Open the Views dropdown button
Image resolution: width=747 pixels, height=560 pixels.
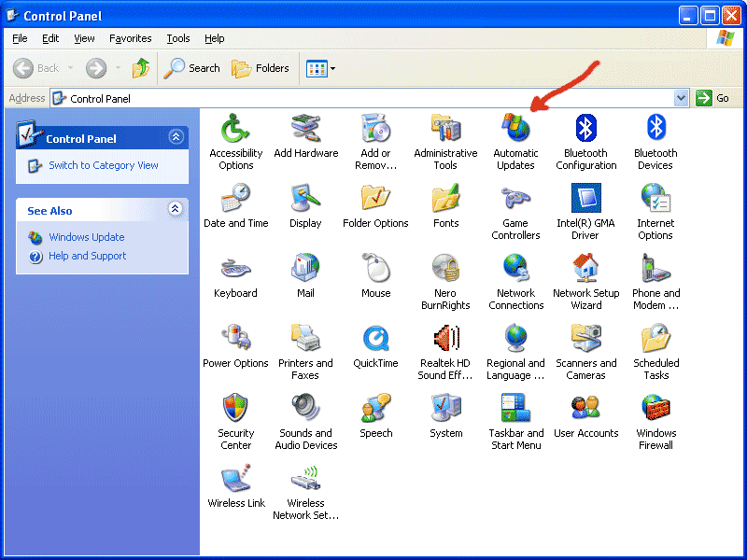pyautogui.click(x=320, y=68)
